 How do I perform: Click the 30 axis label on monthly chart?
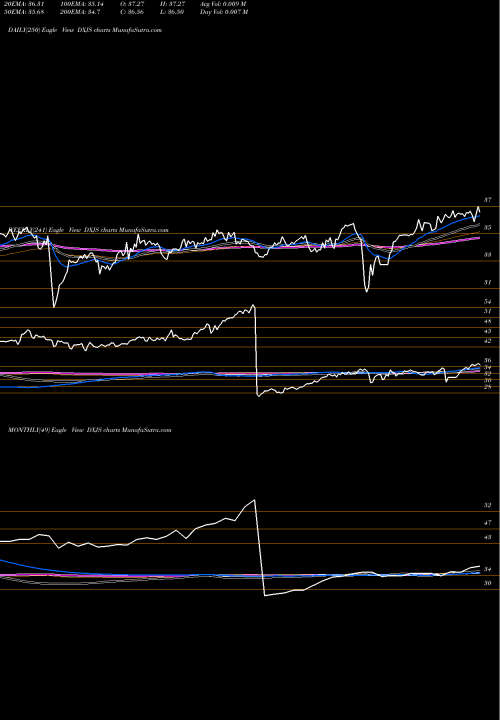point(488,583)
